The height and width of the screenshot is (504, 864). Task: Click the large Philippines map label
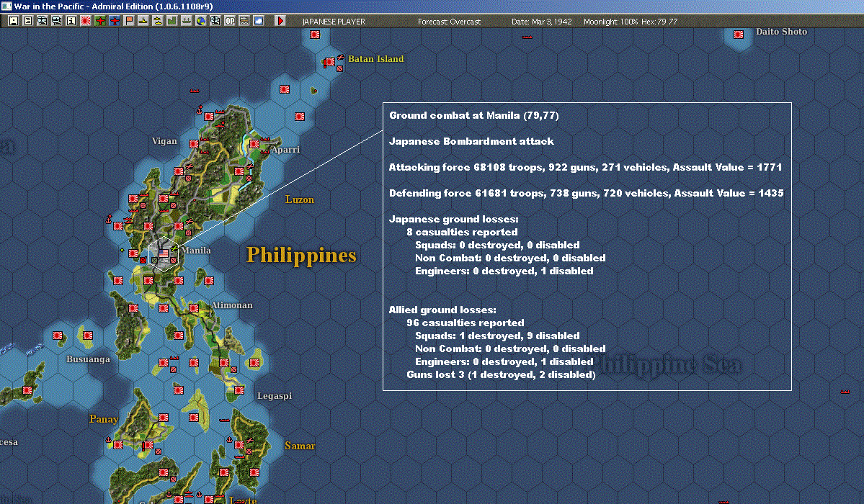301,255
